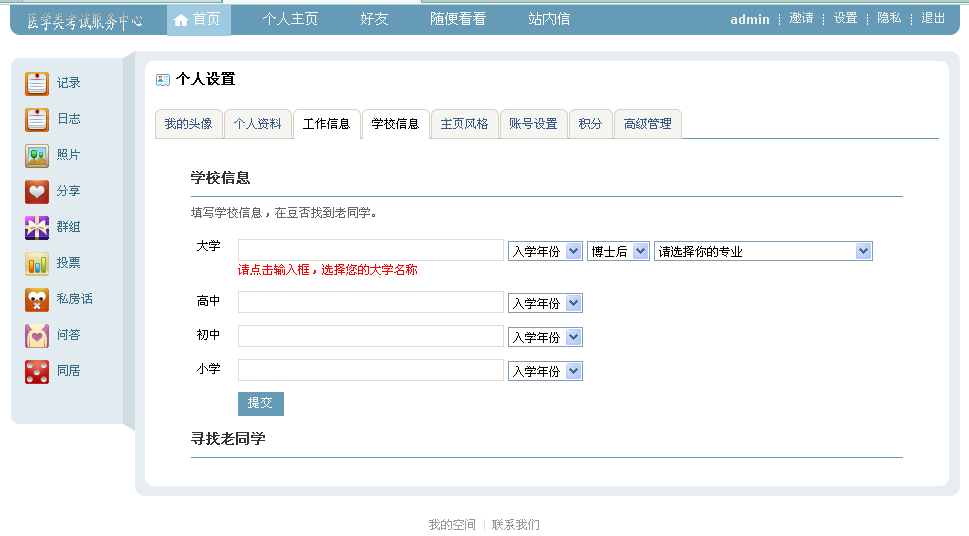
Task: Switch to the 主页风格 tab
Action: (464, 124)
